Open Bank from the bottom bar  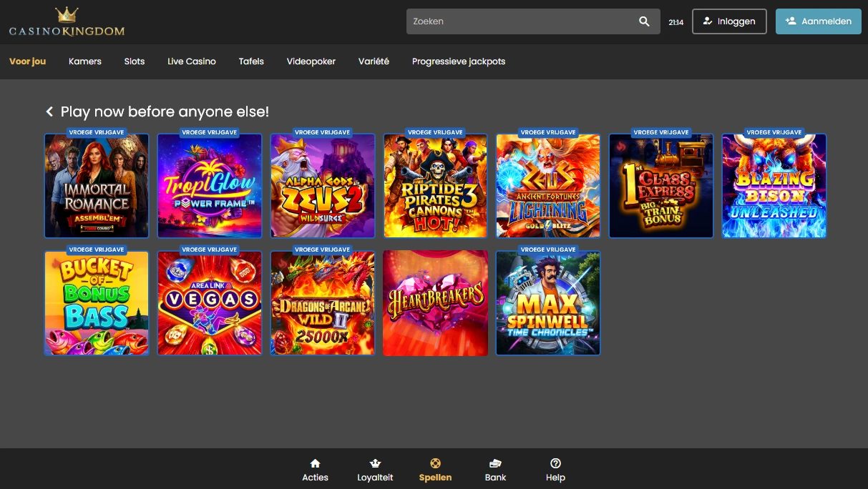[495, 470]
